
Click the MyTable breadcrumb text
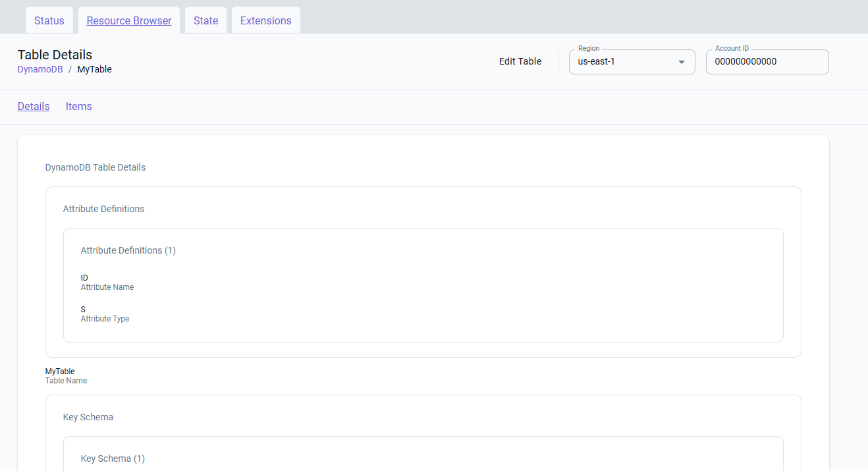coord(95,69)
